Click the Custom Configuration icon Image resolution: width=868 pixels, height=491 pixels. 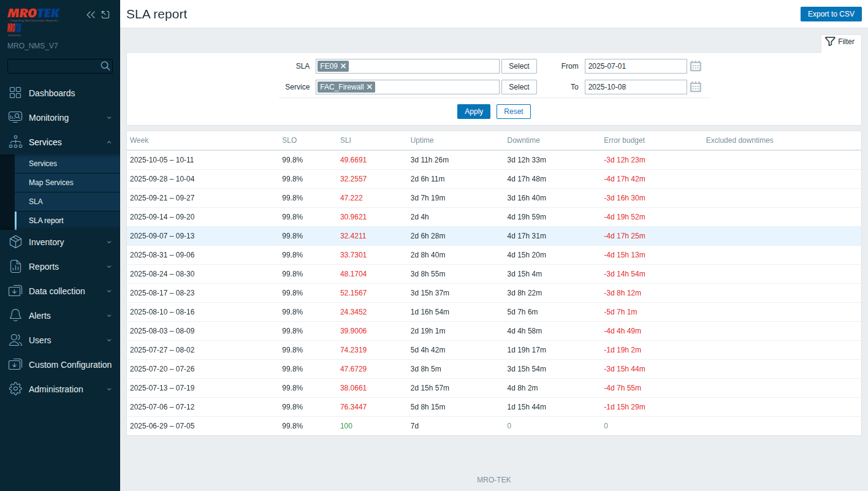(15, 365)
